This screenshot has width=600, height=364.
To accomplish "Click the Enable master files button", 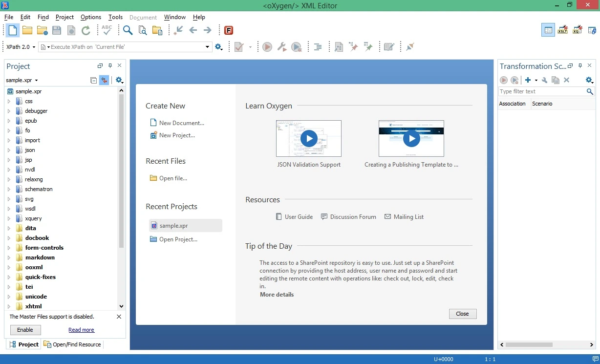I will pyautogui.click(x=25, y=330).
